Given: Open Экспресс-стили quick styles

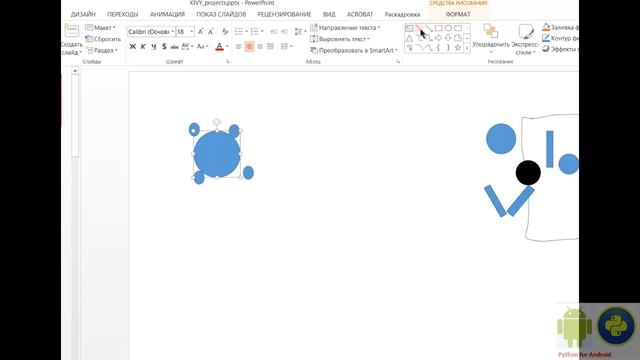Looking at the screenshot, I should [525, 40].
